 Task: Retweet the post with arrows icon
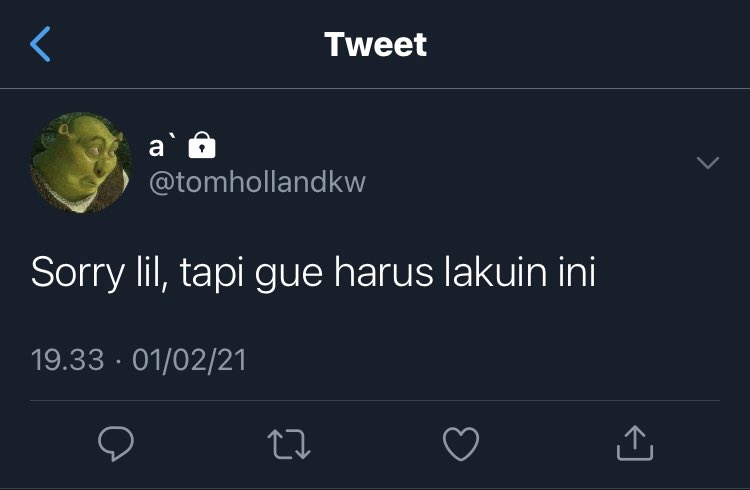click(289, 444)
